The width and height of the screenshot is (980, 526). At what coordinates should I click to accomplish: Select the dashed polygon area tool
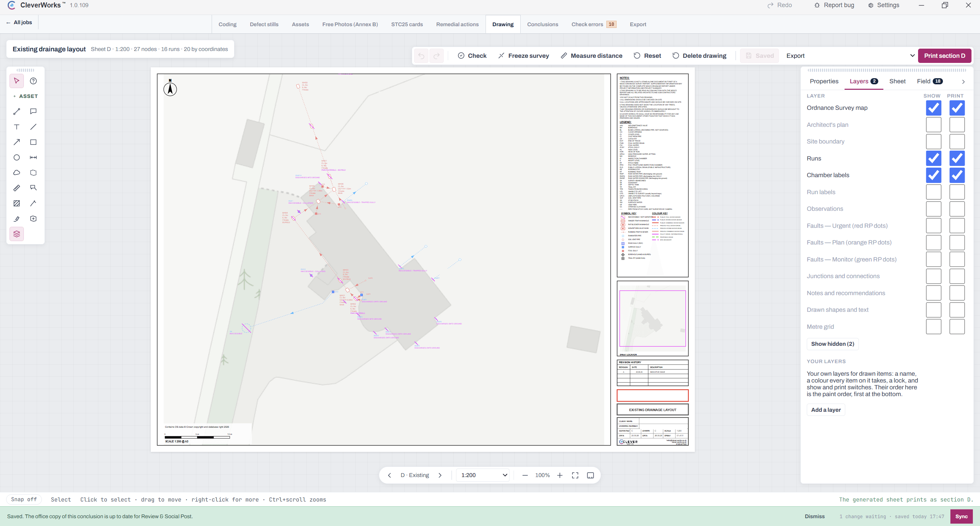pos(33,172)
